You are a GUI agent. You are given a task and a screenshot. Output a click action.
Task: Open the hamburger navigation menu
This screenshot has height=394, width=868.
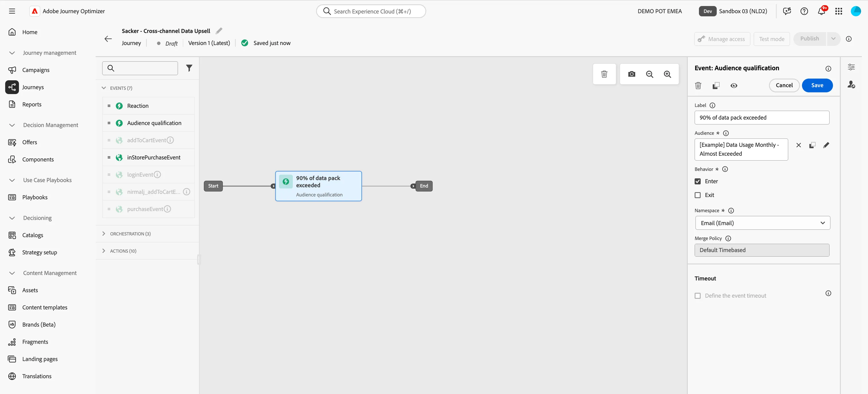(12, 11)
